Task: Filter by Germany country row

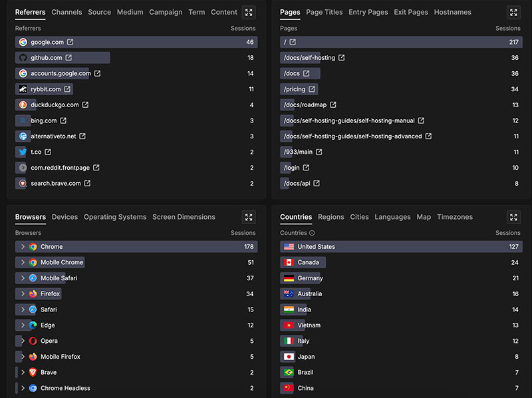Action: (401, 278)
